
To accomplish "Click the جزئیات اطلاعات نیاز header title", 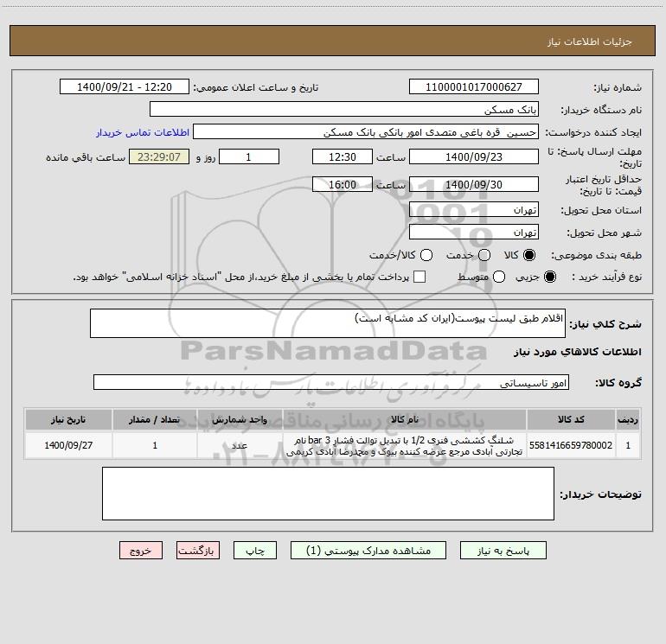I will [590, 41].
